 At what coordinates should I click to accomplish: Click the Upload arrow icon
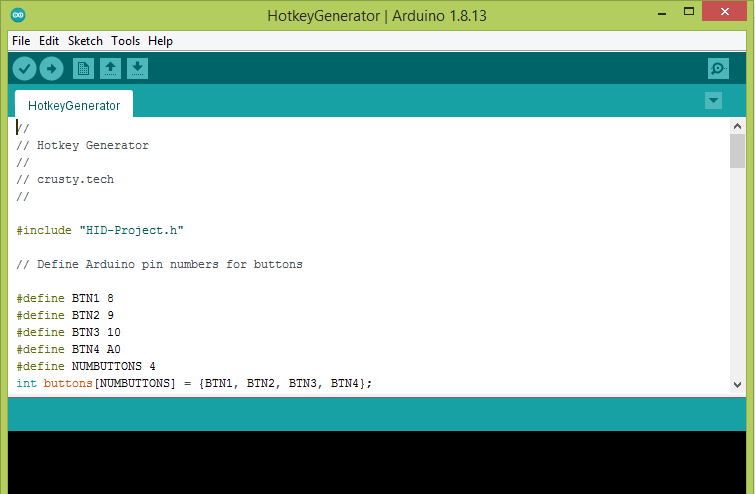click(x=51, y=68)
